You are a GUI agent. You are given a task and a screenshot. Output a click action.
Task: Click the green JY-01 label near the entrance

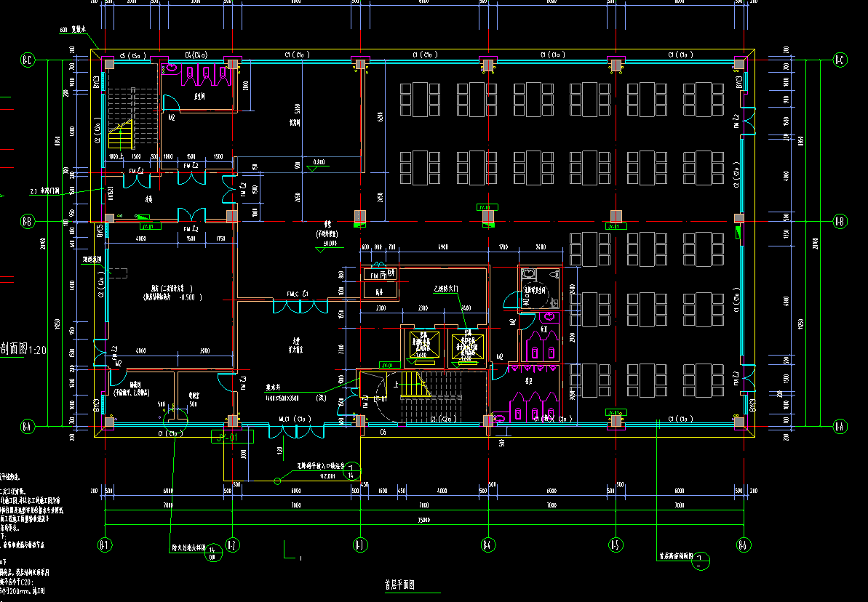pos(231,437)
